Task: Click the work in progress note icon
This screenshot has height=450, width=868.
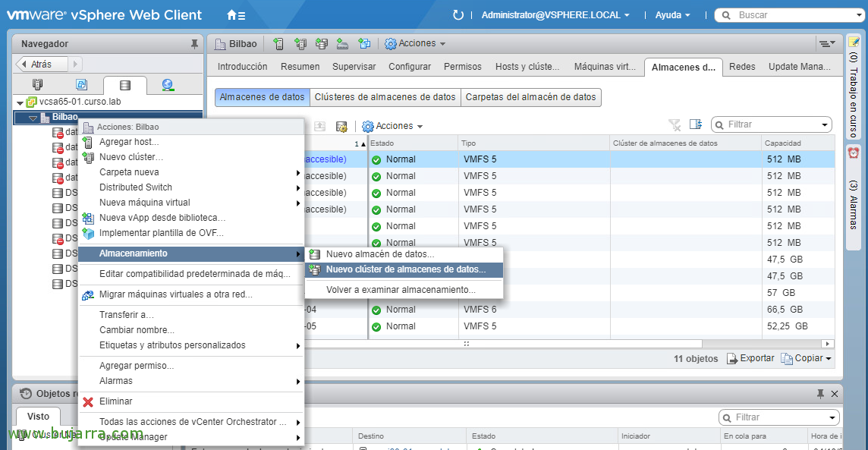Action: pyautogui.click(x=854, y=42)
